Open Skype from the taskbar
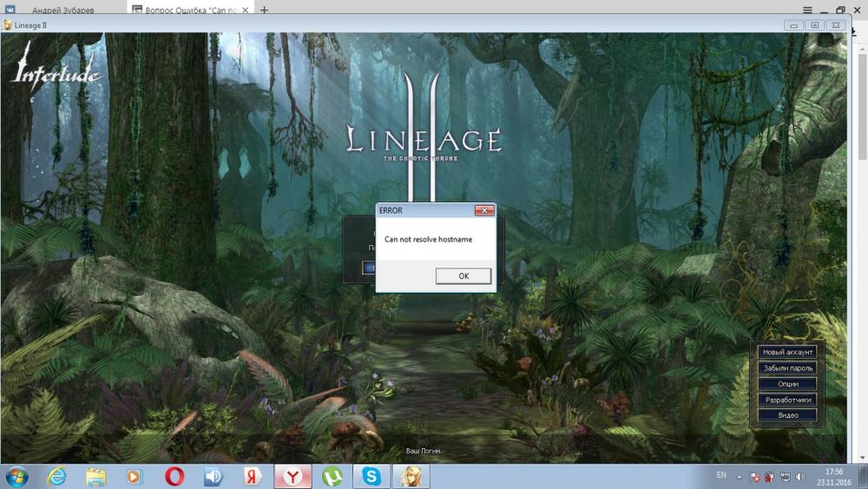Image resolution: width=868 pixels, height=489 pixels. pyautogui.click(x=372, y=476)
